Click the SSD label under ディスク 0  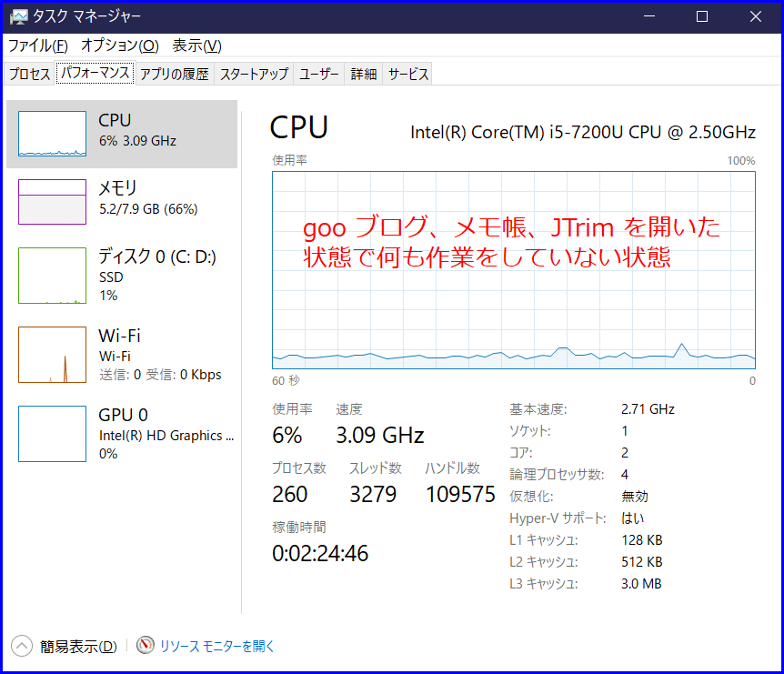[x=111, y=277]
